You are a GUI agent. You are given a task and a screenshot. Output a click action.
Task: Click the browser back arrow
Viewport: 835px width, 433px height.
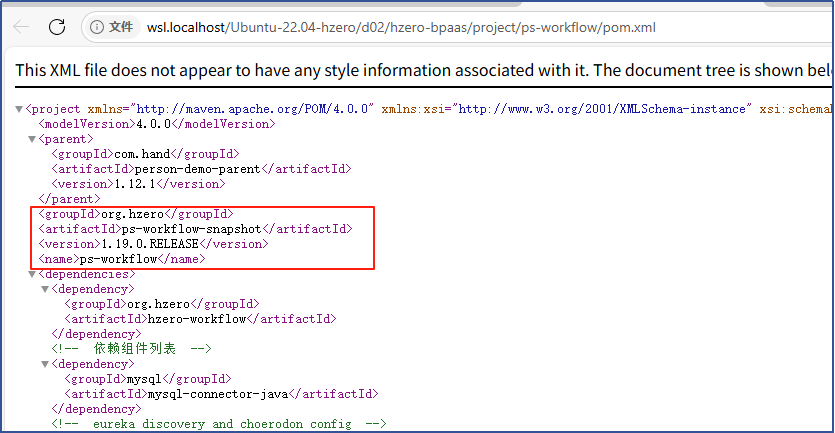tap(21, 27)
